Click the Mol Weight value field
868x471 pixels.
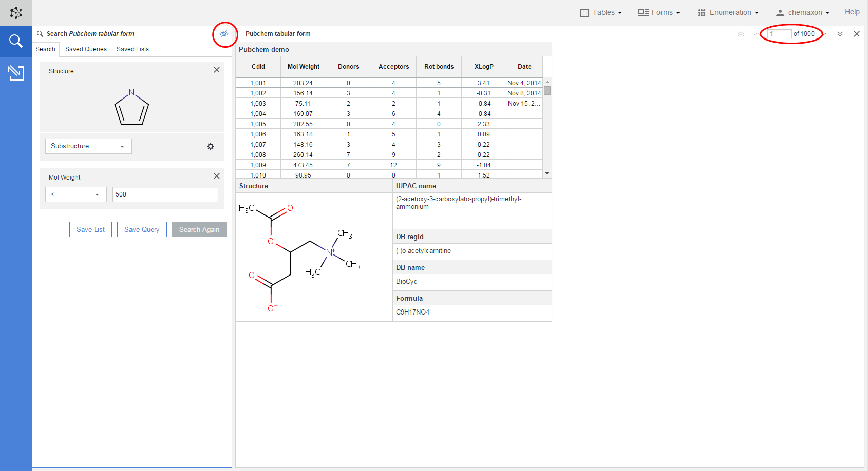(x=165, y=194)
